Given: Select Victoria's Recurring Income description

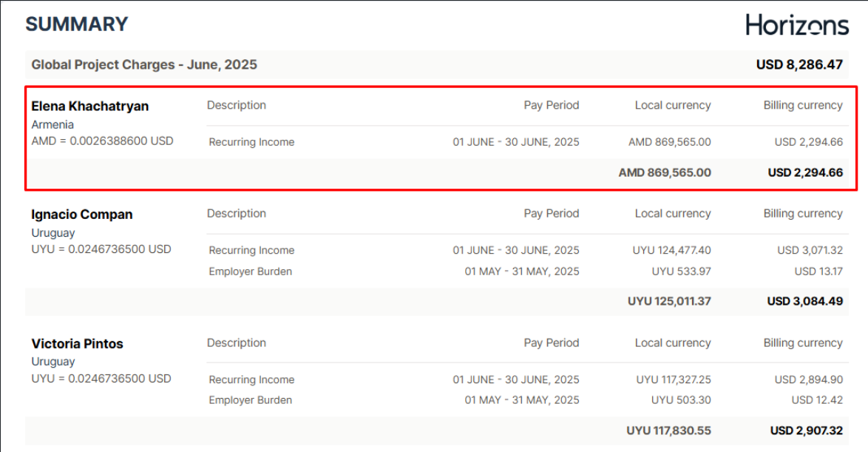Looking at the screenshot, I should [x=251, y=380].
